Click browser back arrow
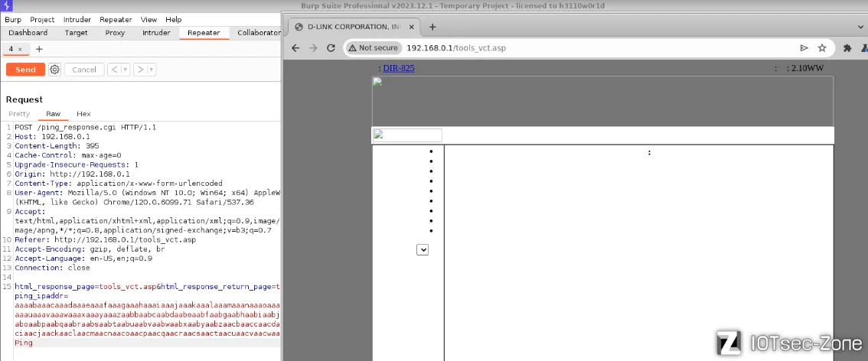This screenshot has height=361, width=868. click(295, 48)
